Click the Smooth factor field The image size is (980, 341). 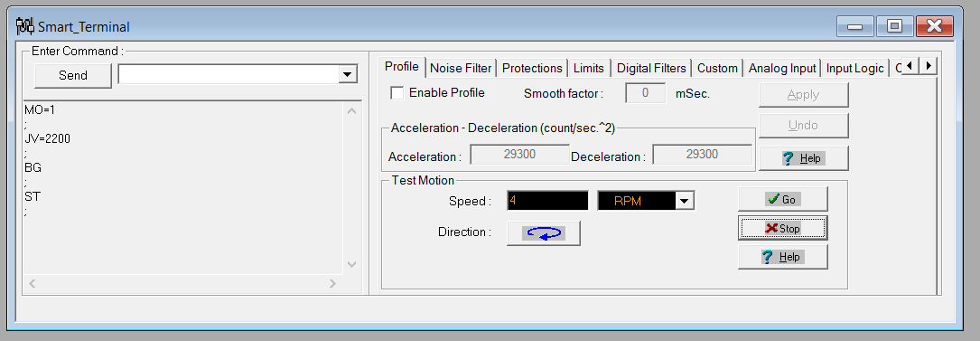click(645, 93)
